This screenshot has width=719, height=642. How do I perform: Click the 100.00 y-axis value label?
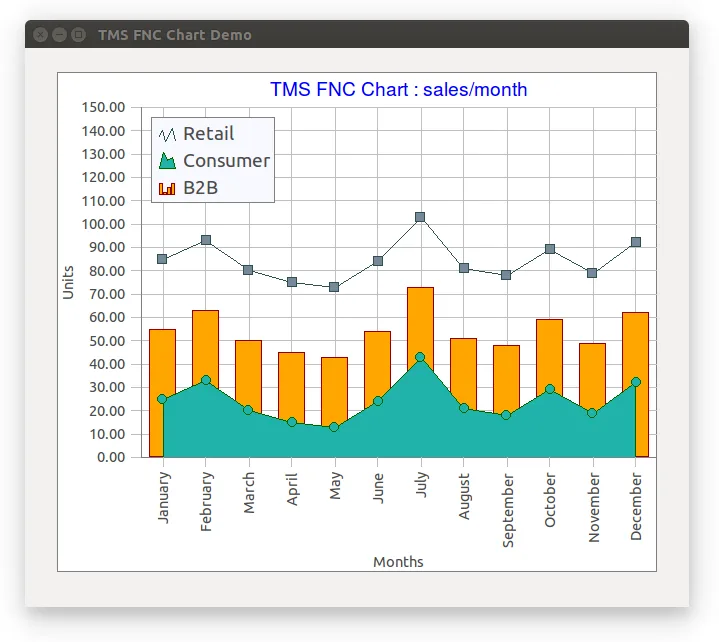103,224
